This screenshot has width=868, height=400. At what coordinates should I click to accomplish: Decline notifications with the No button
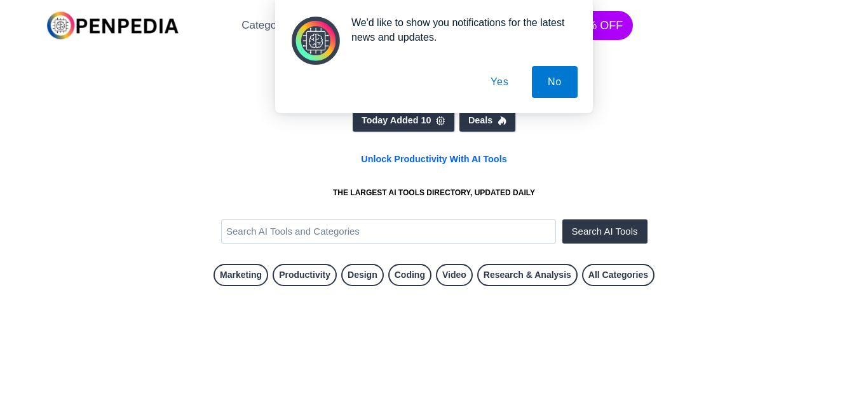(555, 82)
